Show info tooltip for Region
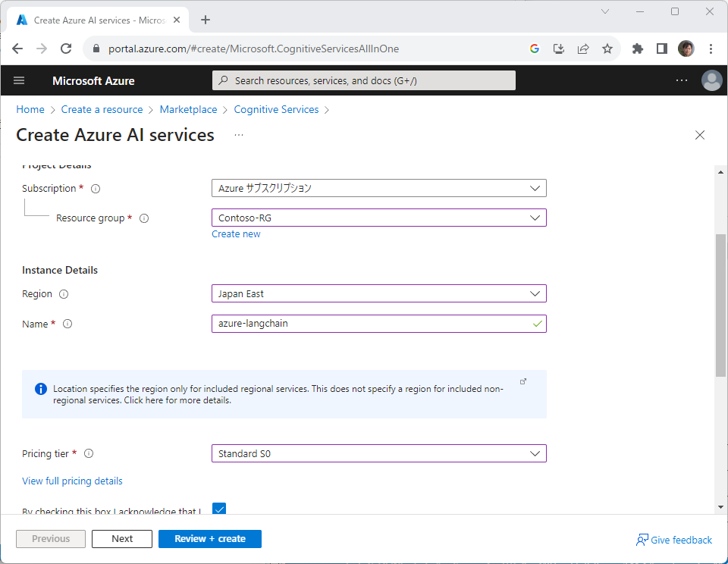Image resolution: width=728 pixels, height=564 pixels. pyautogui.click(x=64, y=294)
